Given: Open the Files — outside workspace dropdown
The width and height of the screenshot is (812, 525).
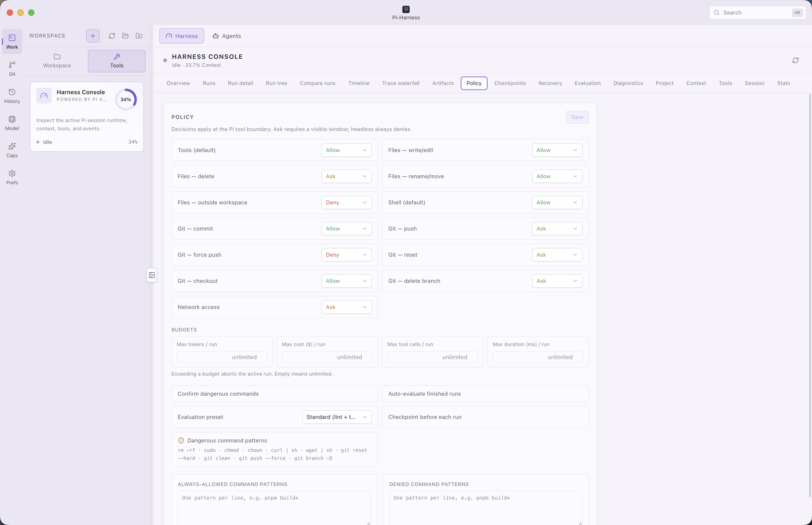Looking at the screenshot, I should click(346, 202).
